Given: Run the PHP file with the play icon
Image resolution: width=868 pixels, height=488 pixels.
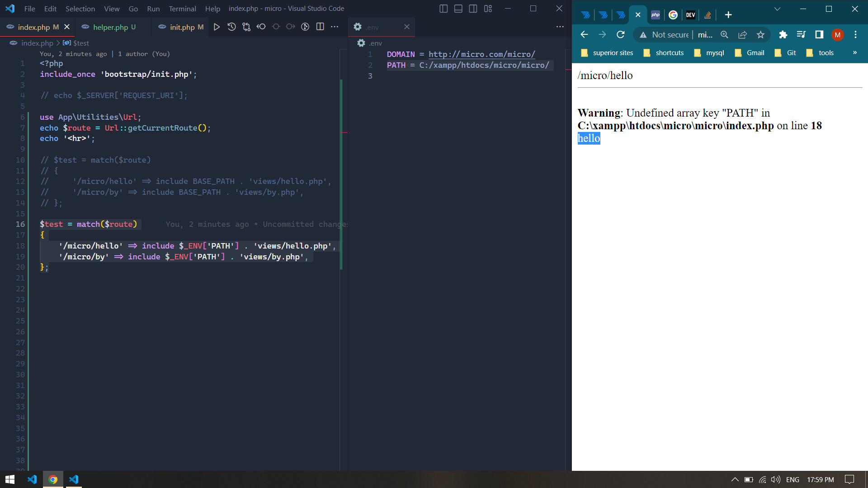Looking at the screenshot, I should pos(217,27).
